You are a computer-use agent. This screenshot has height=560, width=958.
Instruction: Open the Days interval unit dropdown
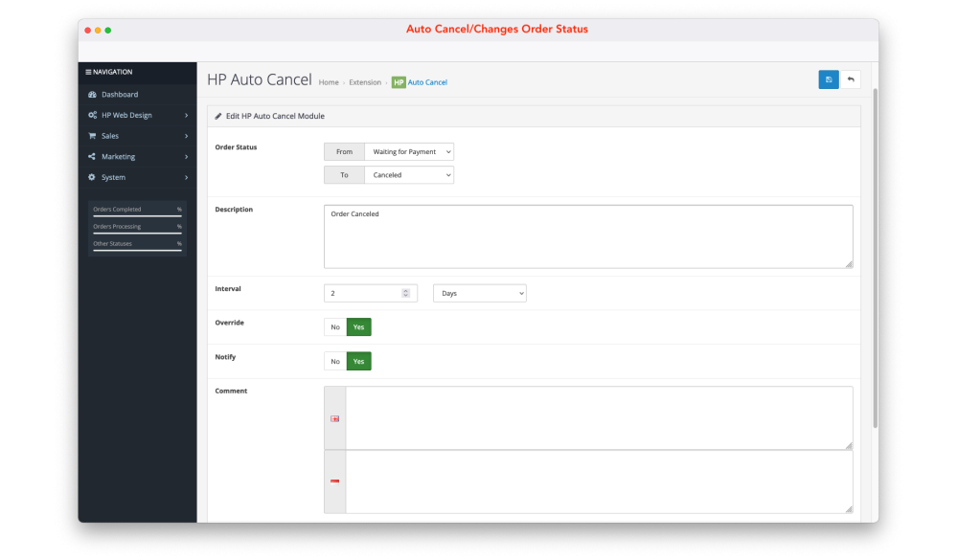pos(479,294)
